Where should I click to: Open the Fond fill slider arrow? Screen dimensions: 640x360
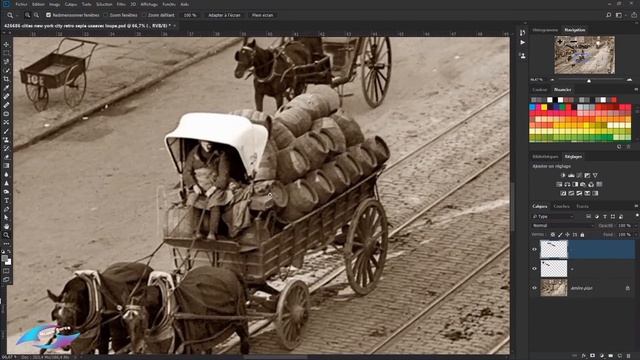click(x=636, y=235)
